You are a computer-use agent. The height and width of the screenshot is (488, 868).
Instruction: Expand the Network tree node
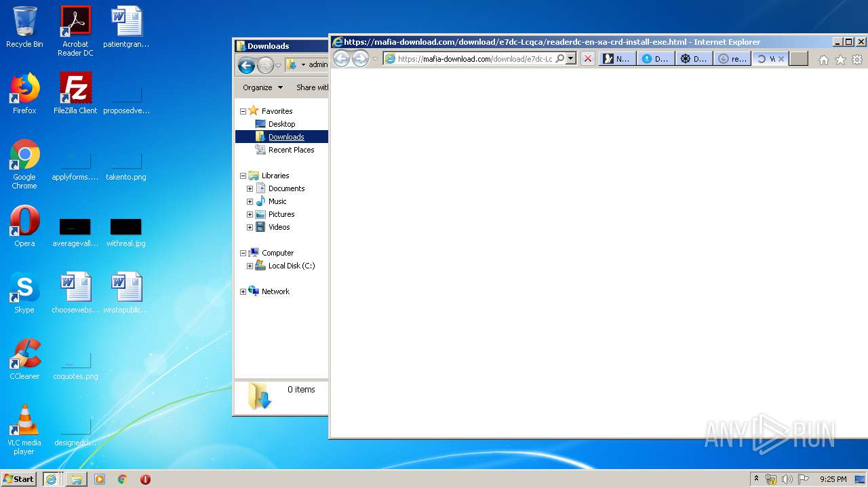pyautogui.click(x=243, y=291)
